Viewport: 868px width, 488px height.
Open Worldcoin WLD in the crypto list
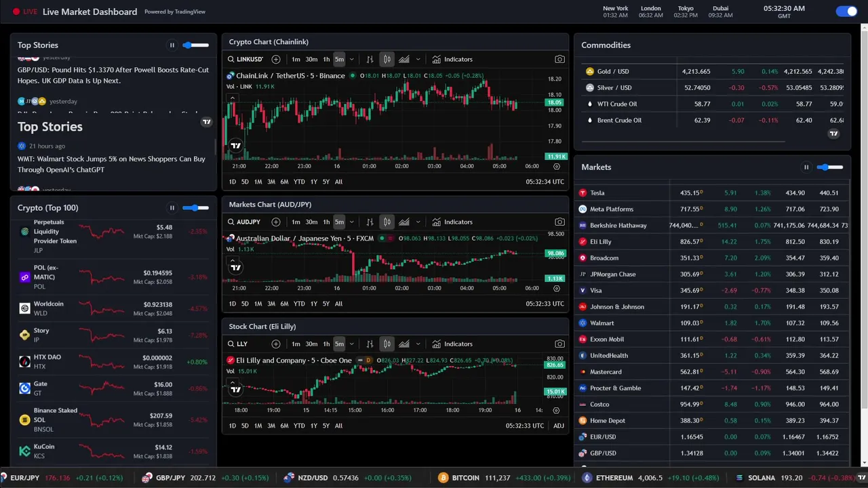click(x=113, y=308)
